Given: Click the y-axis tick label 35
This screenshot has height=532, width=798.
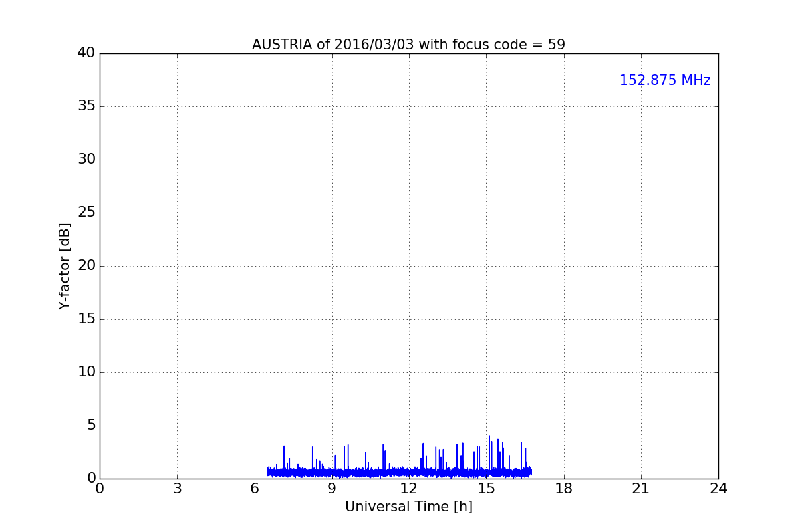Looking at the screenshot, I should pyautogui.click(x=86, y=106).
